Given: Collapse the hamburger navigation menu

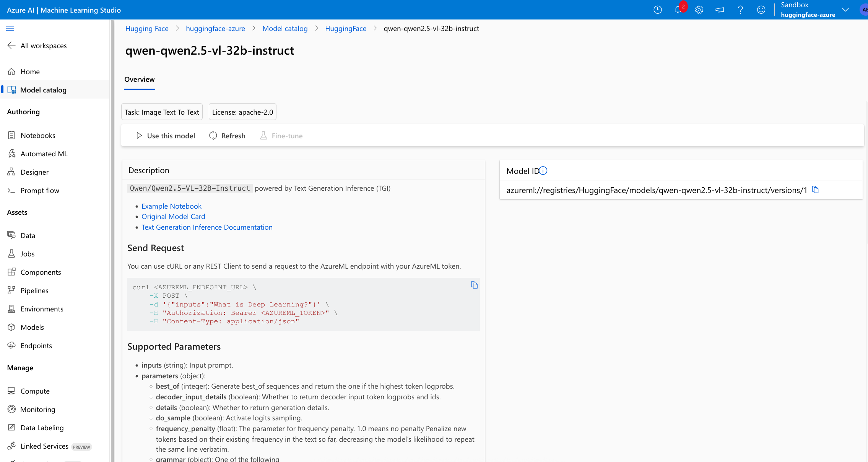Looking at the screenshot, I should pos(10,28).
